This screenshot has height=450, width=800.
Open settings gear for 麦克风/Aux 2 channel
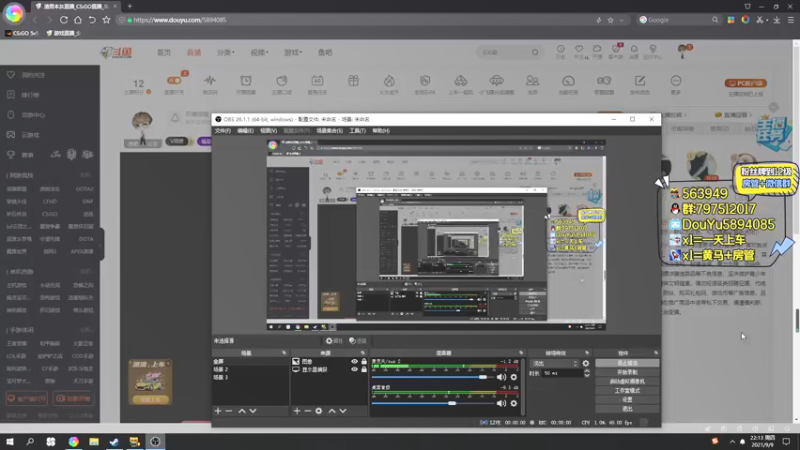[514, 377]
